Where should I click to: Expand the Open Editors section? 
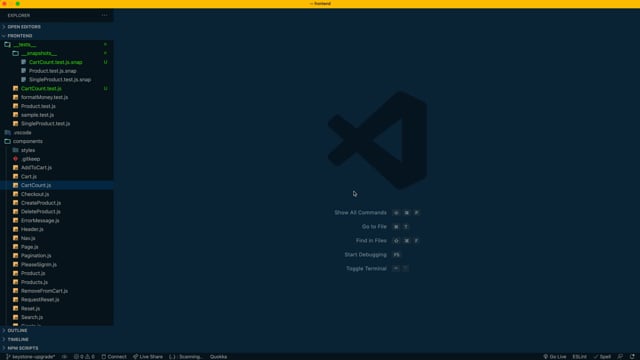tap(57, 27)
